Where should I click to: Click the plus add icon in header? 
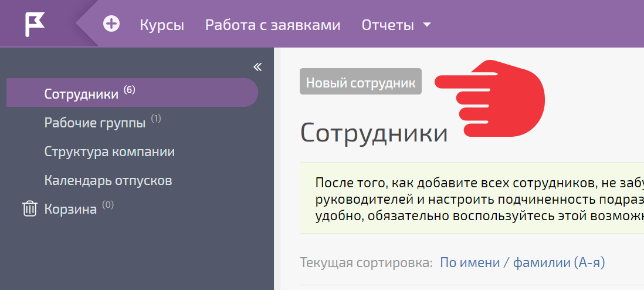point(111,24)
